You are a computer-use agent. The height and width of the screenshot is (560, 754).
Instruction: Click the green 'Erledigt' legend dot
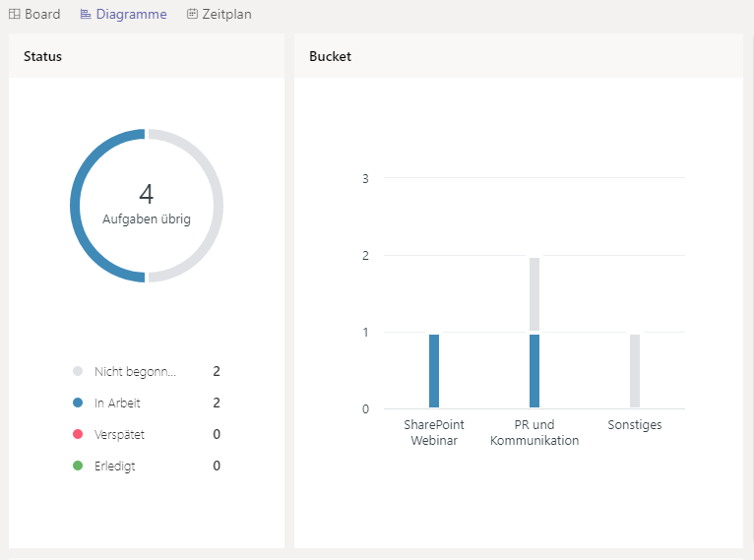tap(78, 466)
